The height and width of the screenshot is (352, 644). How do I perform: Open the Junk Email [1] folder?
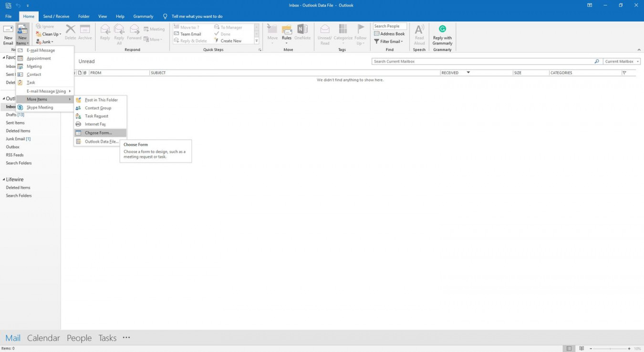click(18, 139)
